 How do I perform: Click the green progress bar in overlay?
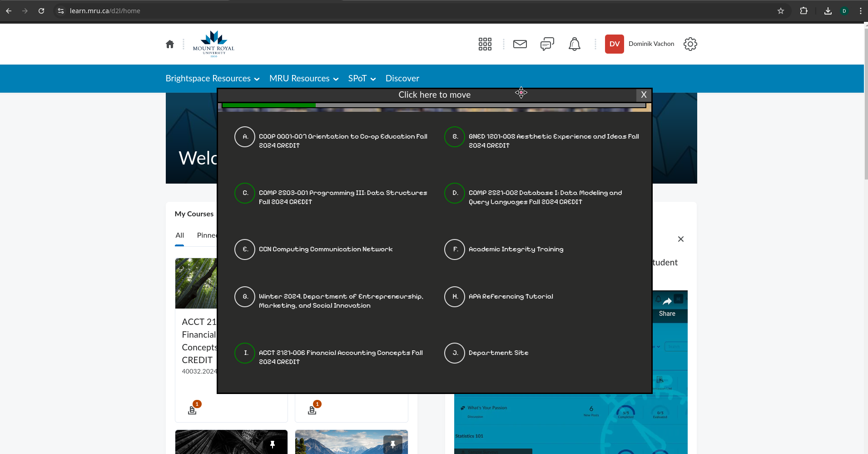(269, 105)
